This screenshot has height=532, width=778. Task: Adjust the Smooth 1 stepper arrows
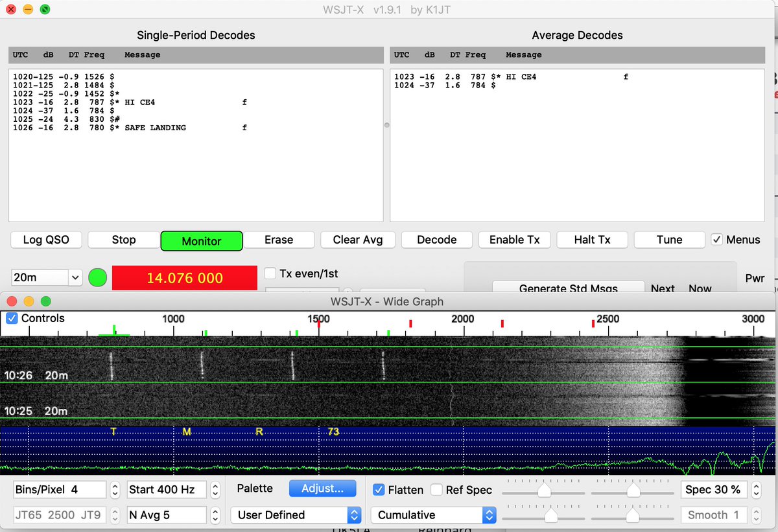(755, 515)
